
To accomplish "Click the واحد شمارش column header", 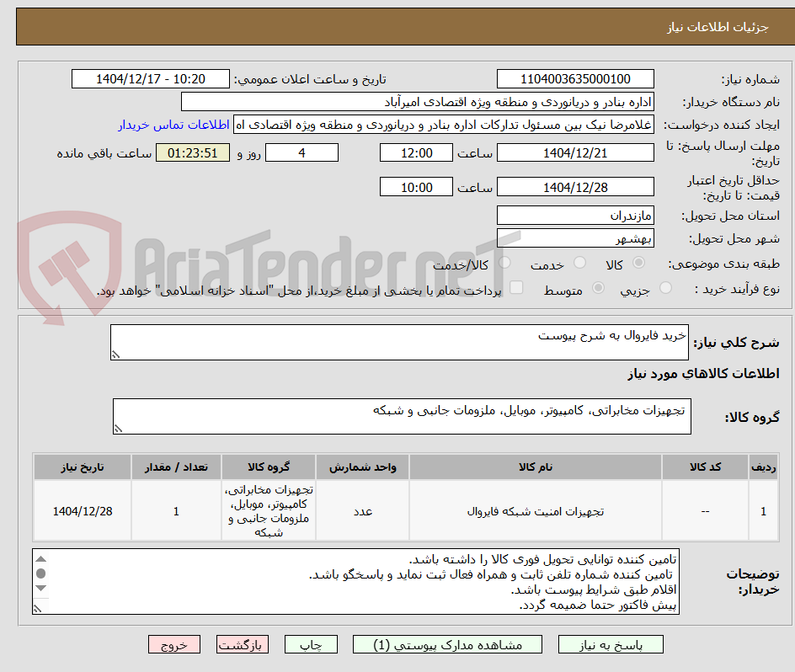I will (362, 467).
